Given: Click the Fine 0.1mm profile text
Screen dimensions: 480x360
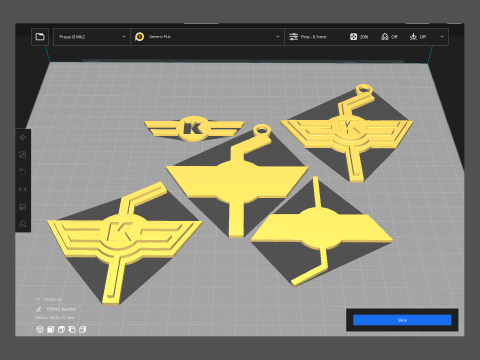Looking at the screenshot, I should coord(313,37).
